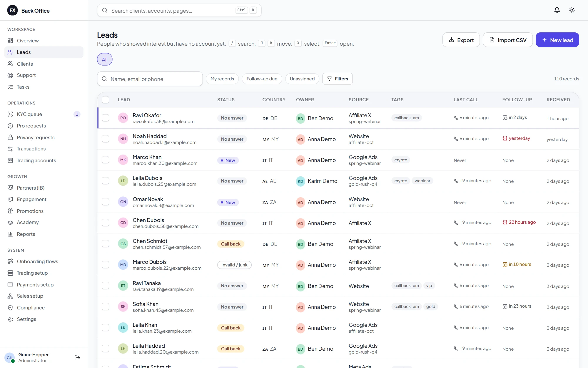Open Onboarding flows
Screen dimensions: 588x368
coord(44,261)
